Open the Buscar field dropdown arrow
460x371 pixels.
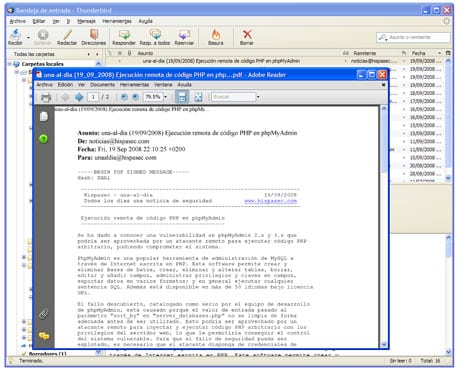258,97
